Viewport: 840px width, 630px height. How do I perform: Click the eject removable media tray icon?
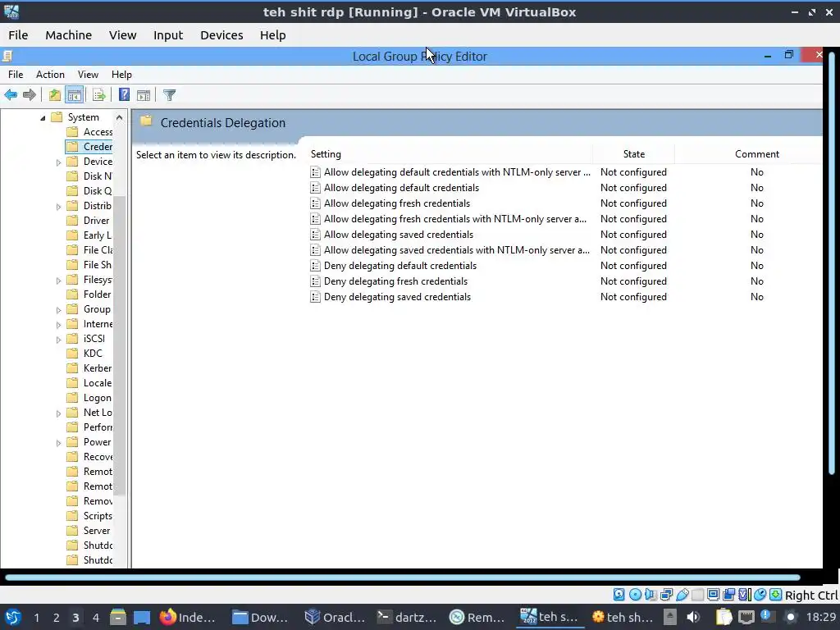click(x=670, y=617)
